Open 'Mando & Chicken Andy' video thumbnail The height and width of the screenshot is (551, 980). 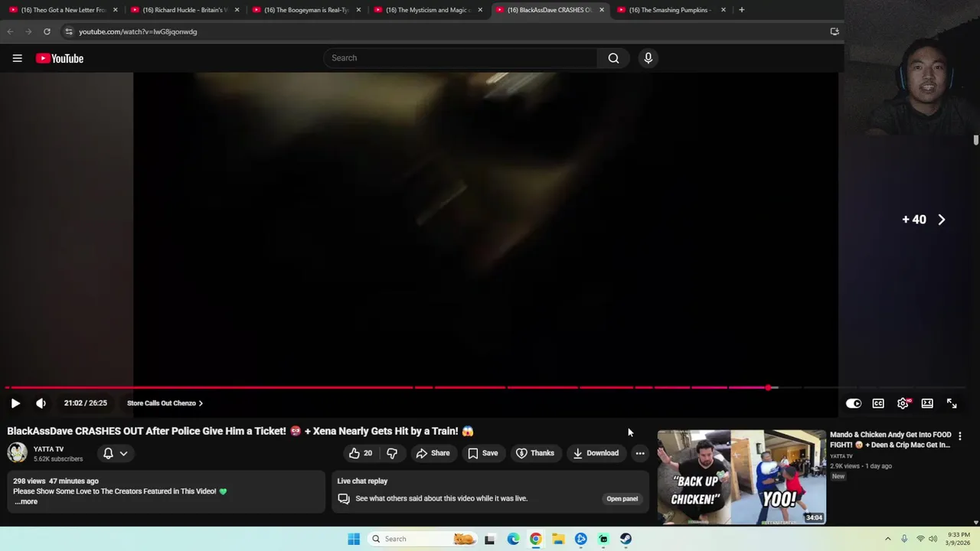pos(741,478)
